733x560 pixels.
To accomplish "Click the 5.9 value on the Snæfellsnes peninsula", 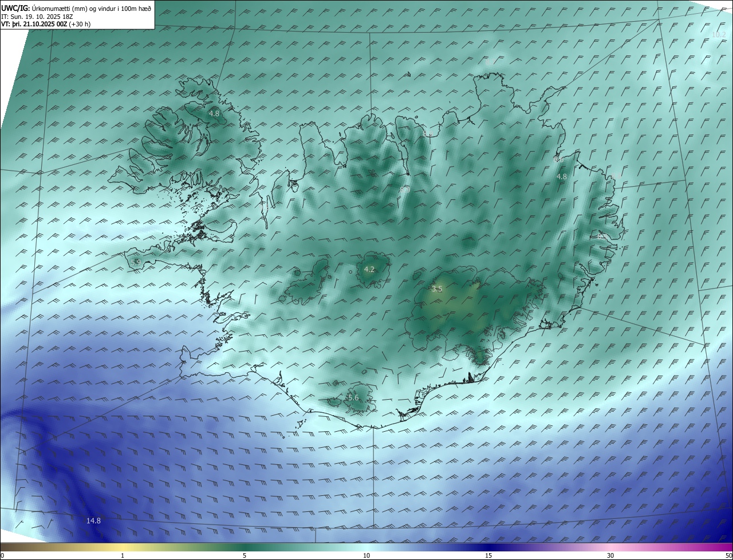I will [136, 262].
